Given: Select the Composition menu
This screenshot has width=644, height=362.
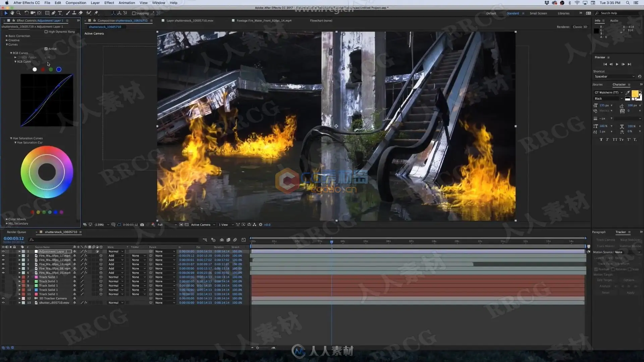Looking at the screenshot, I should [75, 3].
